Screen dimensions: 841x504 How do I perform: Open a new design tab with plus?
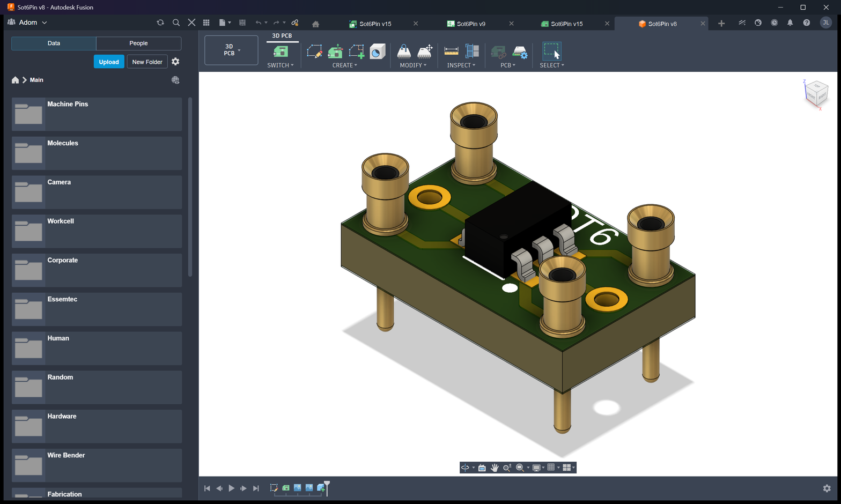pos(721,23)
